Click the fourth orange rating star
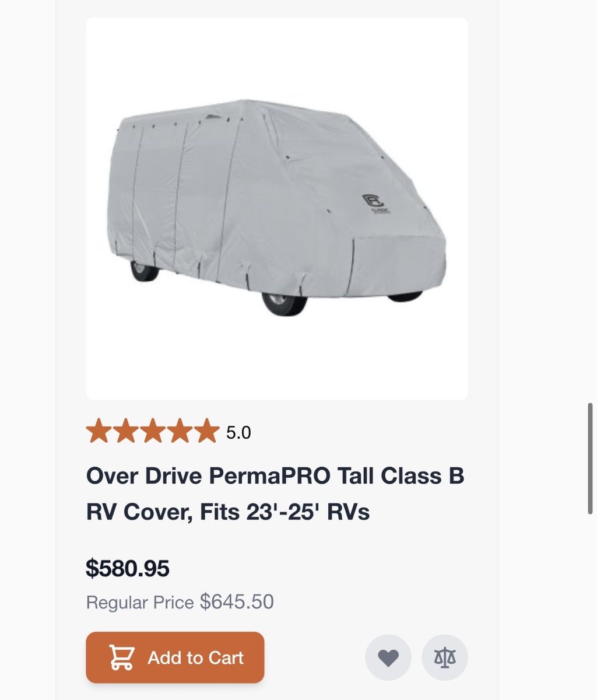 180,432
